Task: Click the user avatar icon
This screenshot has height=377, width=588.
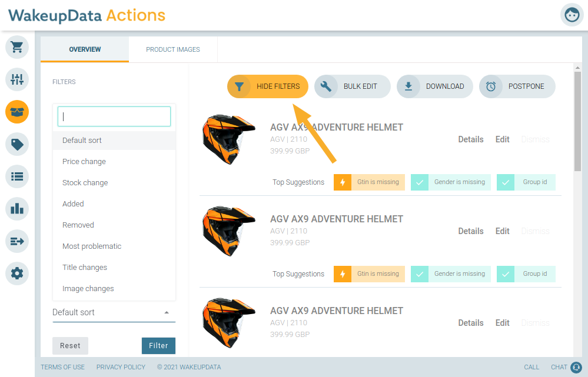Action: (572, 15)
